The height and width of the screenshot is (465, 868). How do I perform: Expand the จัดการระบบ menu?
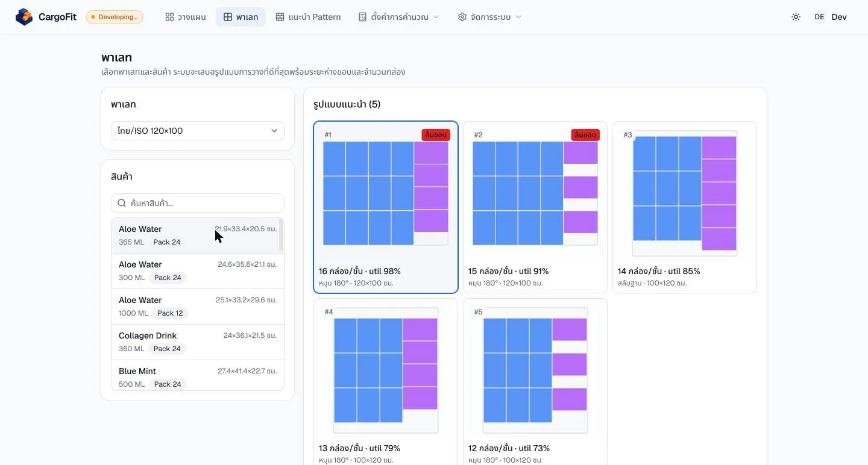489,17
